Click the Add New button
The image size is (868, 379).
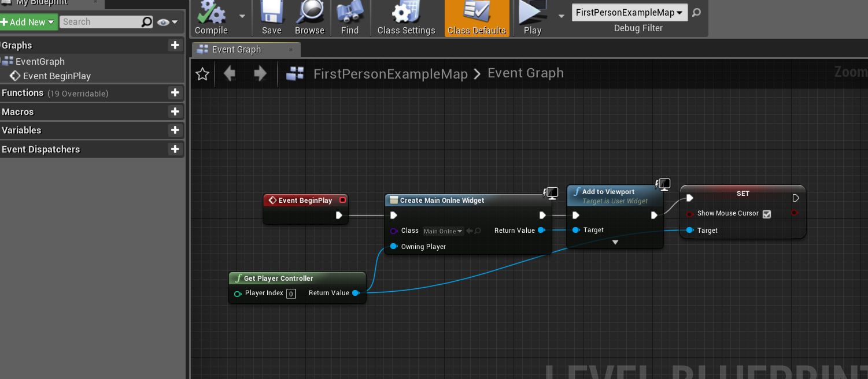27,21
